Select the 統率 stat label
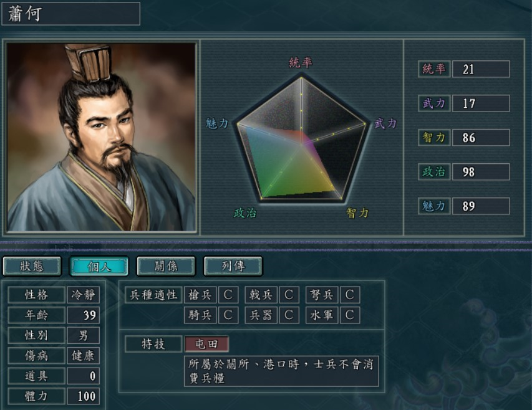This screenshot has width=532, height=410. click(434, 69)
